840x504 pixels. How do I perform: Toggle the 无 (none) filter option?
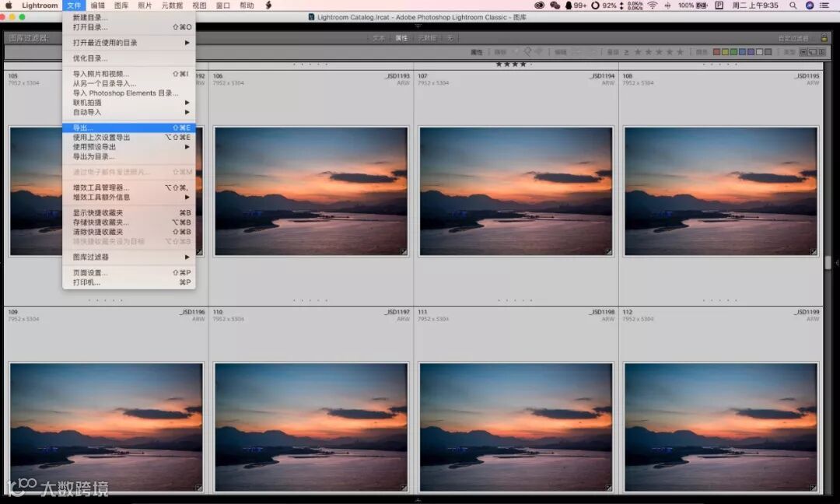tap(449, 37)
